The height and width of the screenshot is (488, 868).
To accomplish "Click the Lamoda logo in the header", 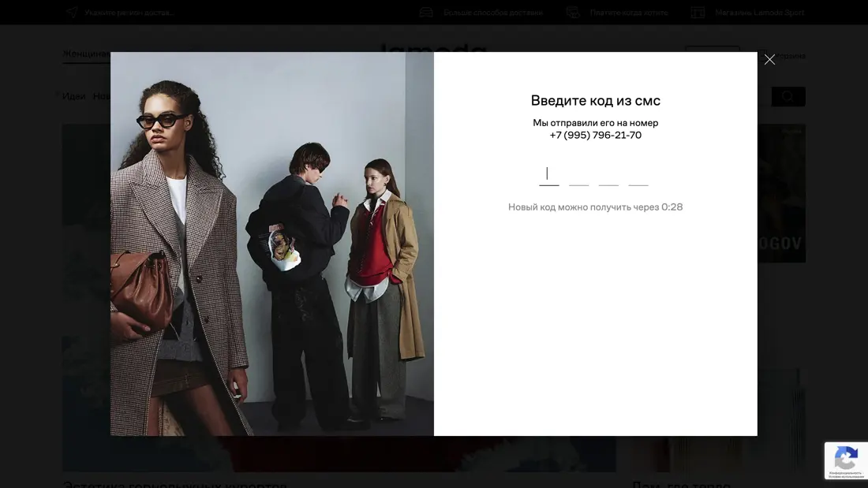I will [x=433, y=47].
